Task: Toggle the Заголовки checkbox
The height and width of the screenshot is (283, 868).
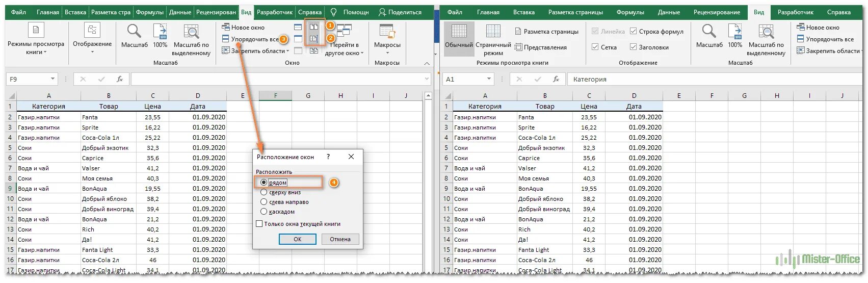Action: [x=633, y=47]
